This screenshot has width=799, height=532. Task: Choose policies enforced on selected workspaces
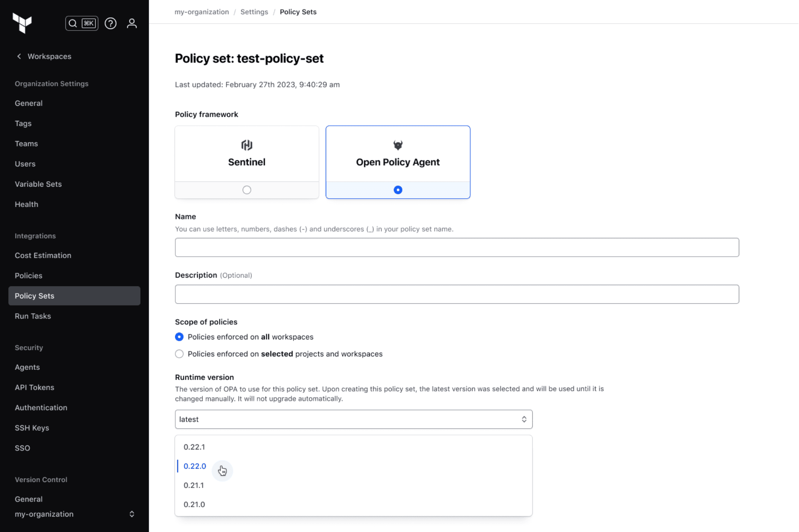(179, 354)
